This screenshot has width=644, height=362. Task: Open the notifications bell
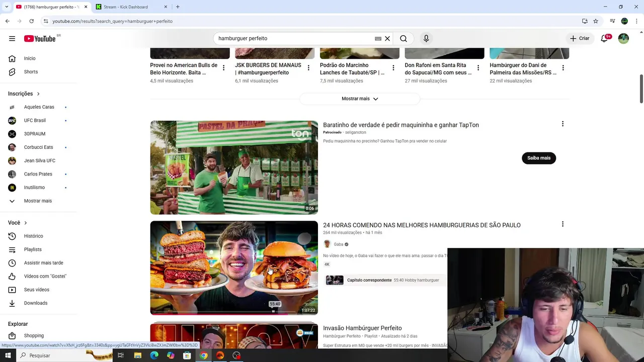[605, 39]
